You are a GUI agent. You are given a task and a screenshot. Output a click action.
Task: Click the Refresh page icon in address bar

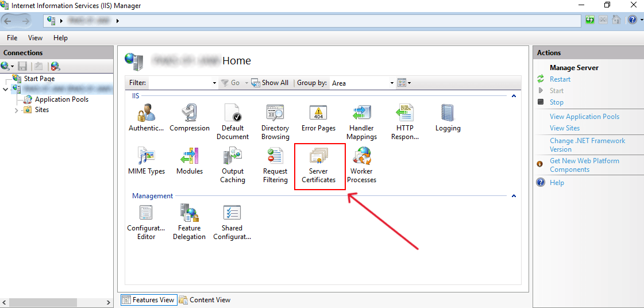coord(590,20)
